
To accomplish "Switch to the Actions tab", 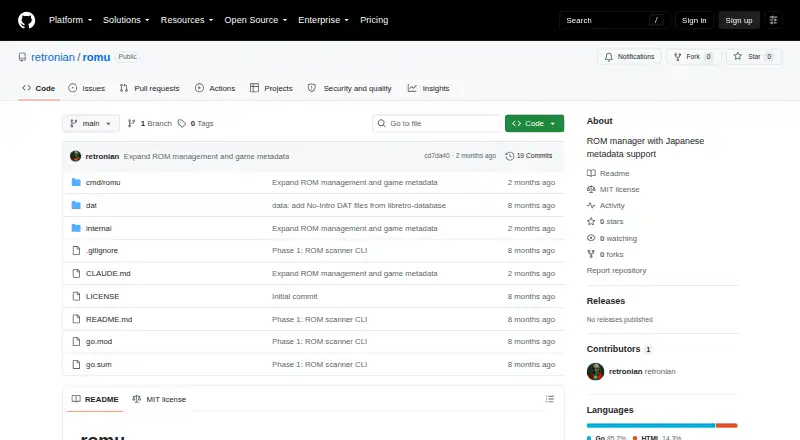I will click(x=215, y=88).
